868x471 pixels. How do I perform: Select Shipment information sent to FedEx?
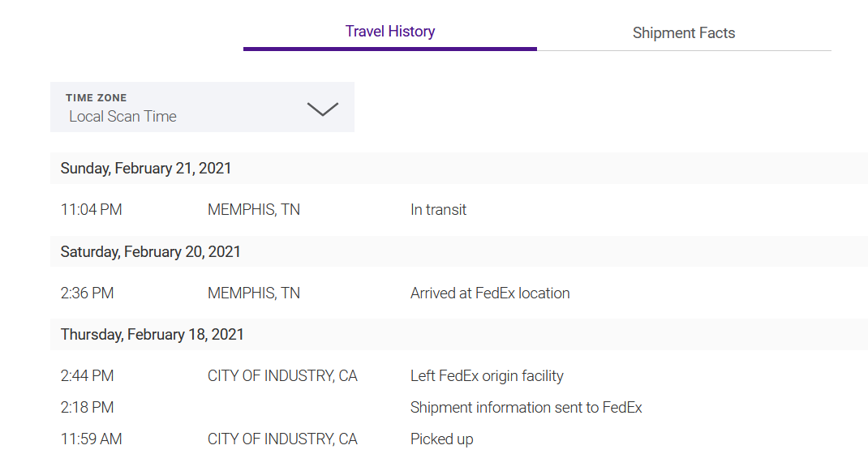[x=526, y=407]
